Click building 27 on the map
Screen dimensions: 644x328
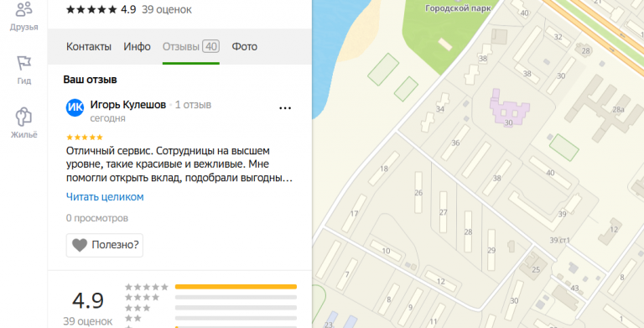pos(443,212)
